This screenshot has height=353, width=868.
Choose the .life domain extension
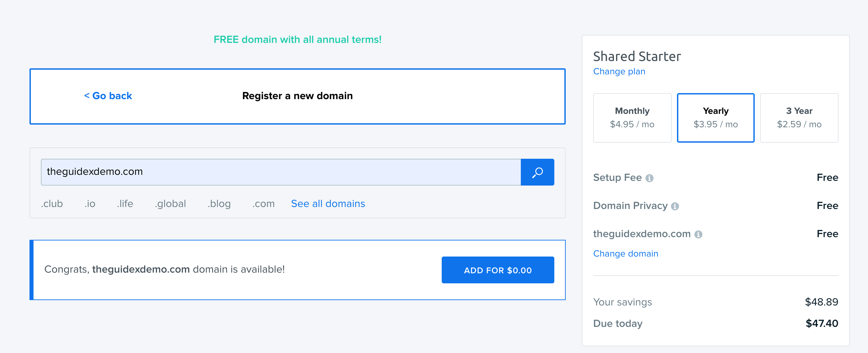[x=125, y=203]
